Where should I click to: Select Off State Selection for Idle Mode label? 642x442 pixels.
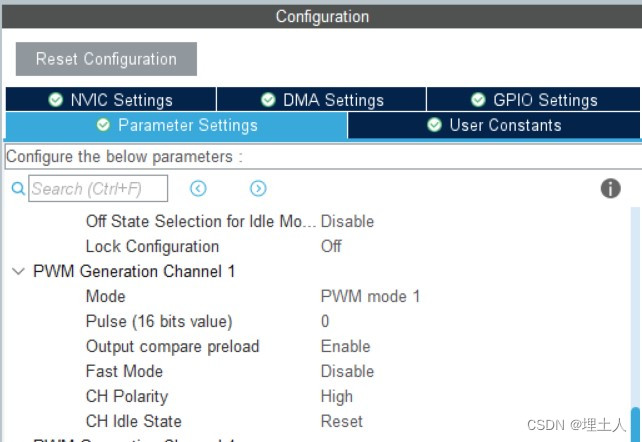coord(201,221)
